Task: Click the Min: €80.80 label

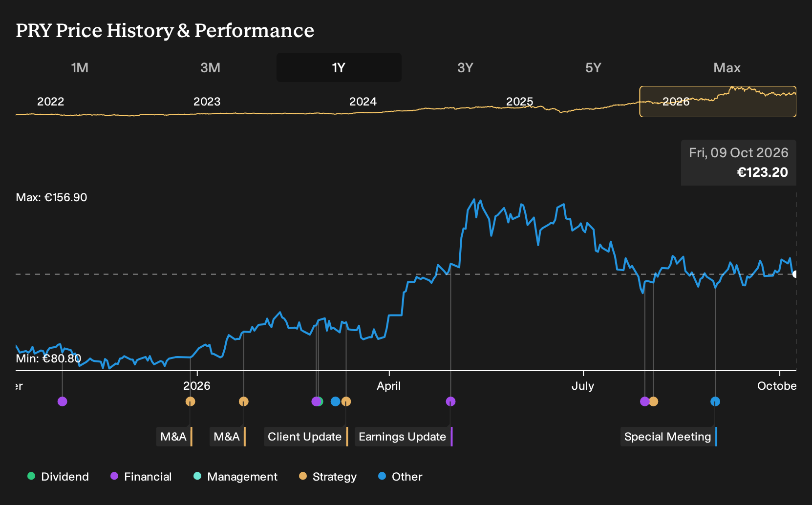Action: click(x=48, y=358)
